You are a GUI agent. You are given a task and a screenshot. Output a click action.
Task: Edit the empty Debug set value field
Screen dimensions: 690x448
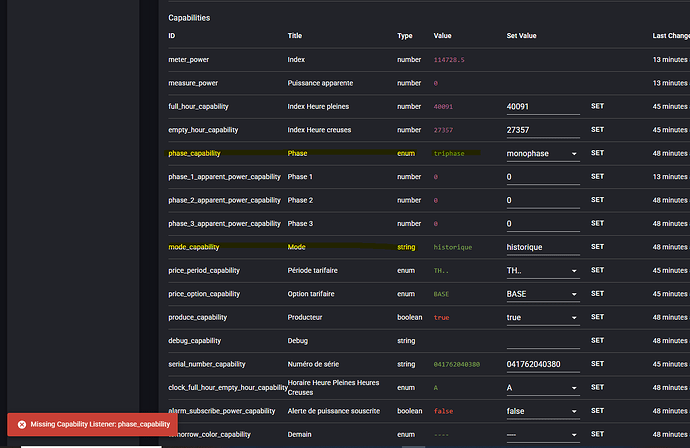click(x=543, y=341)
